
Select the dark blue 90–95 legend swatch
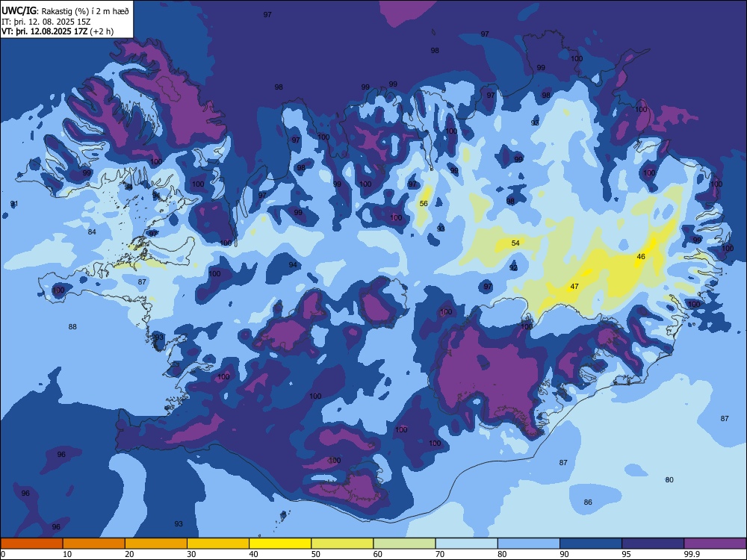coord(591,544)
